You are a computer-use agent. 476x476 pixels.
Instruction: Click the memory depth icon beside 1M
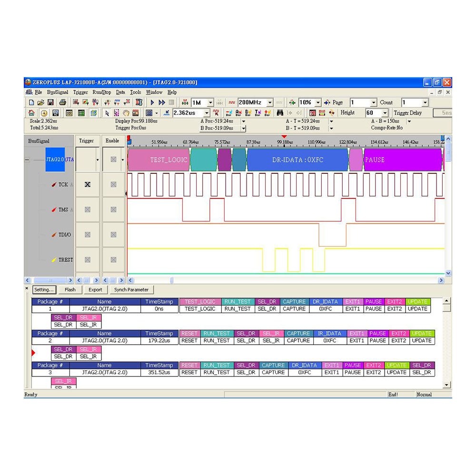point(185,103)
